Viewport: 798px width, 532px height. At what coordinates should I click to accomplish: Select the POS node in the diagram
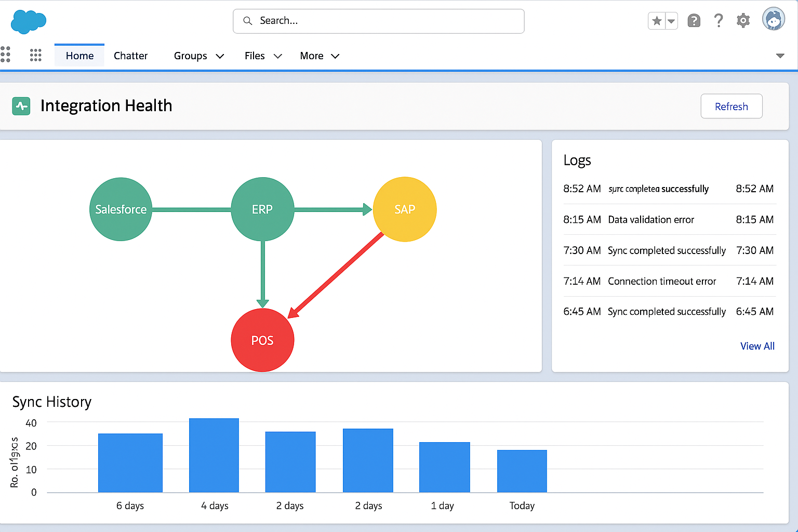pyautogui.click(x=262, y=340)
